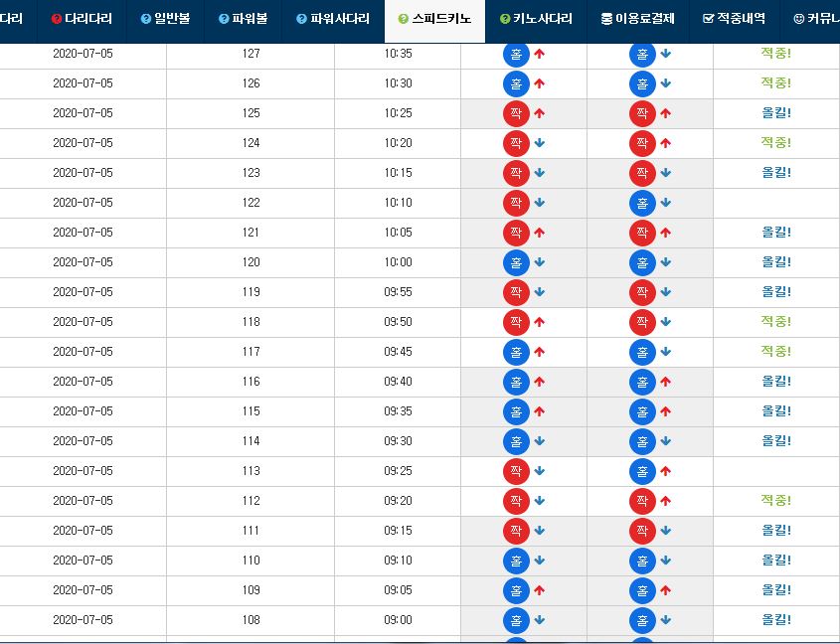The width and height of the screenshot is (840, 644).
Task: Click the blue down arrow in round 124
Action: [x=540, y=143]
